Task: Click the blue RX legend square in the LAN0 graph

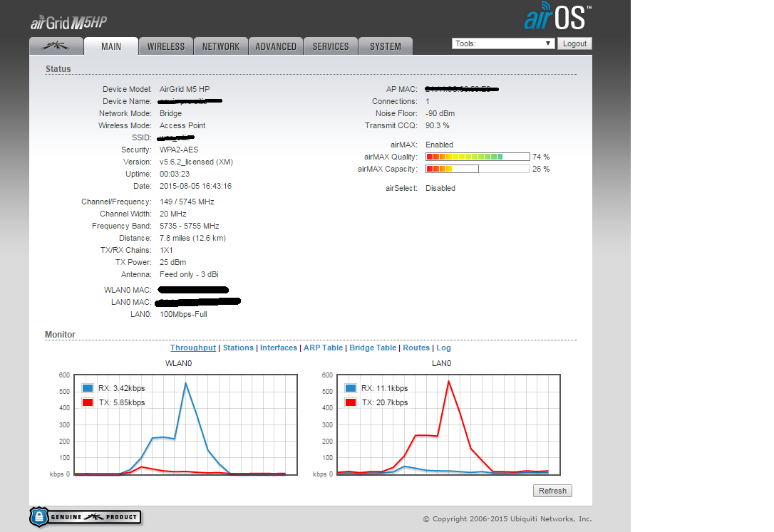Action: point(351,388)
